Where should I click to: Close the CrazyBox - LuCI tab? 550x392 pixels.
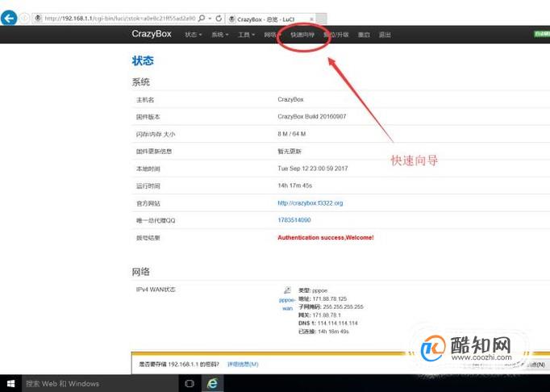(311, 19)
